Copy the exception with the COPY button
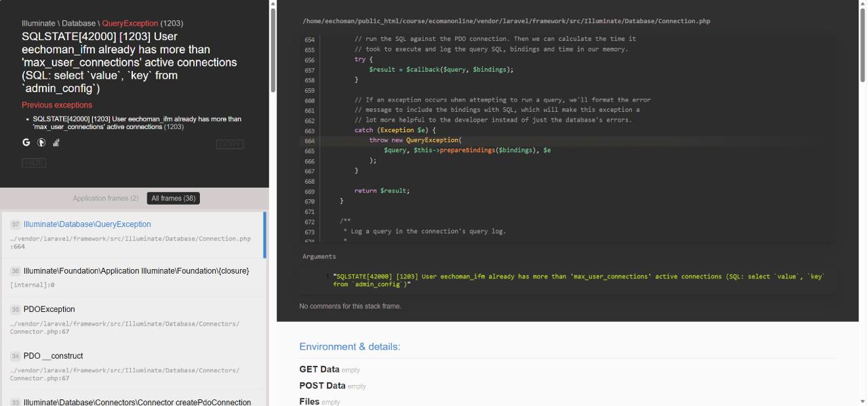Viewport: 868px width, 406px height. (x=230, y=144)
